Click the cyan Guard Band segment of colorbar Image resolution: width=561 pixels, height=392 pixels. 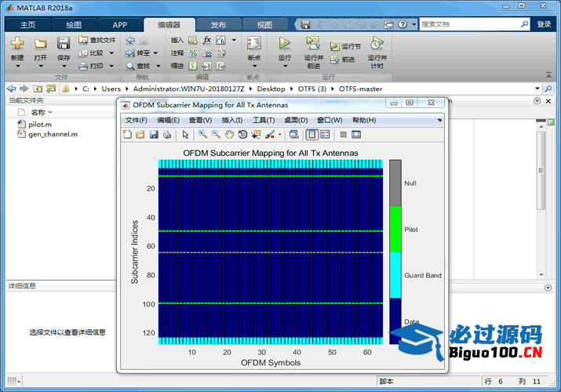point(395,275)
